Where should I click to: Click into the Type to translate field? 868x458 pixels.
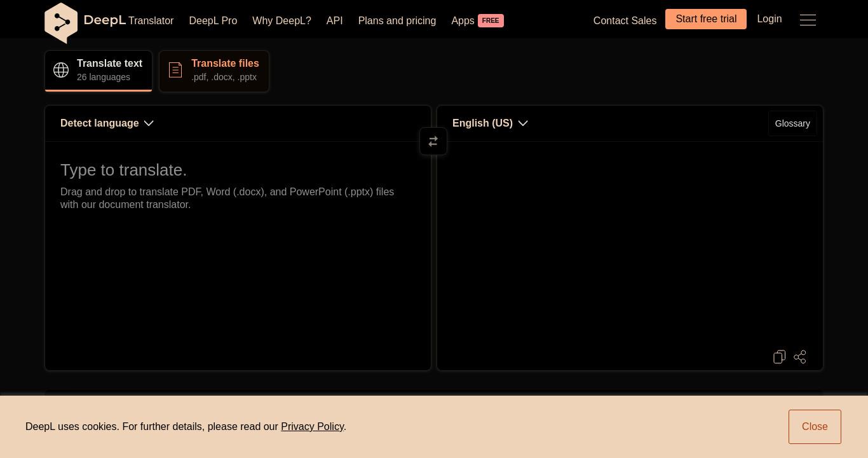coord(238,254)
